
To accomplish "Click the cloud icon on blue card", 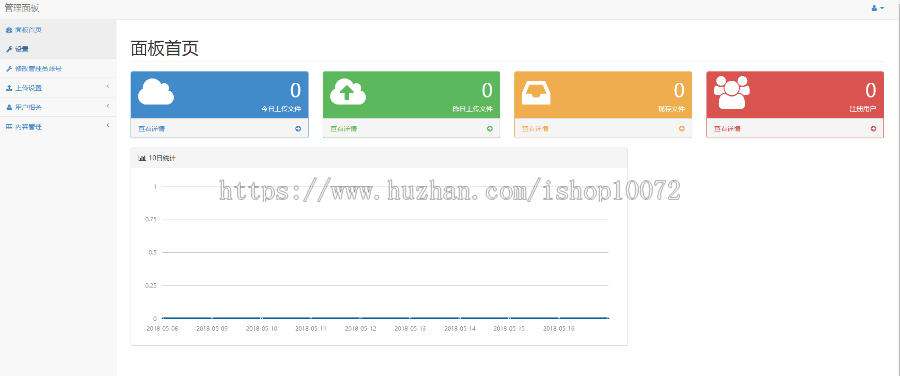I will click(156, 92).
